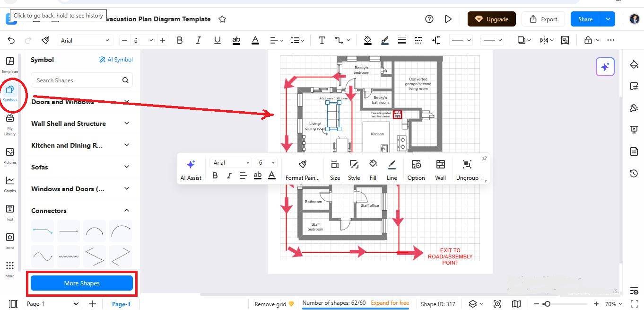Click the Play presentation icon

(x=448, y=19)
